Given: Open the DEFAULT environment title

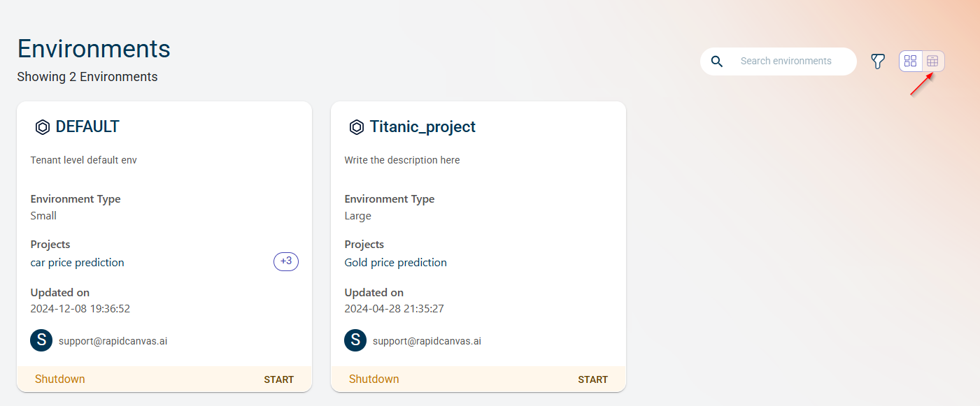Looking at the screenshot, I should 87,127.
